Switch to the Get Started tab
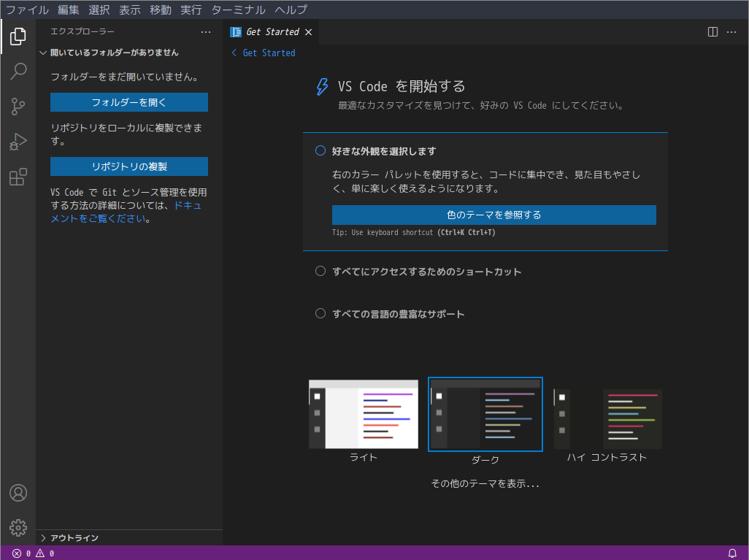The image size is (749, 560). tap(272, 32)
